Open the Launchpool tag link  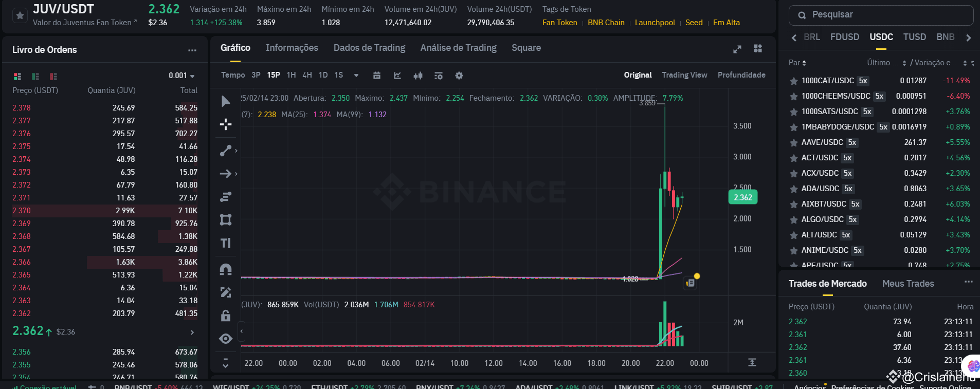click(655, 23)
